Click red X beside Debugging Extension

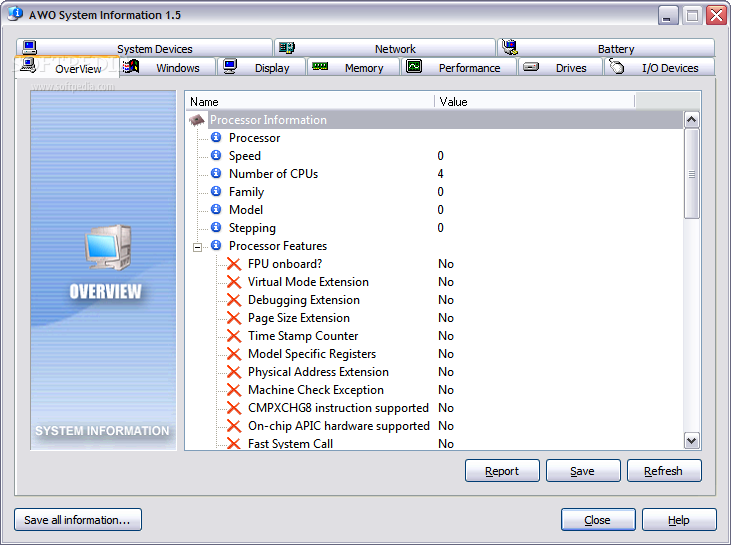click(x=234, y=300)
